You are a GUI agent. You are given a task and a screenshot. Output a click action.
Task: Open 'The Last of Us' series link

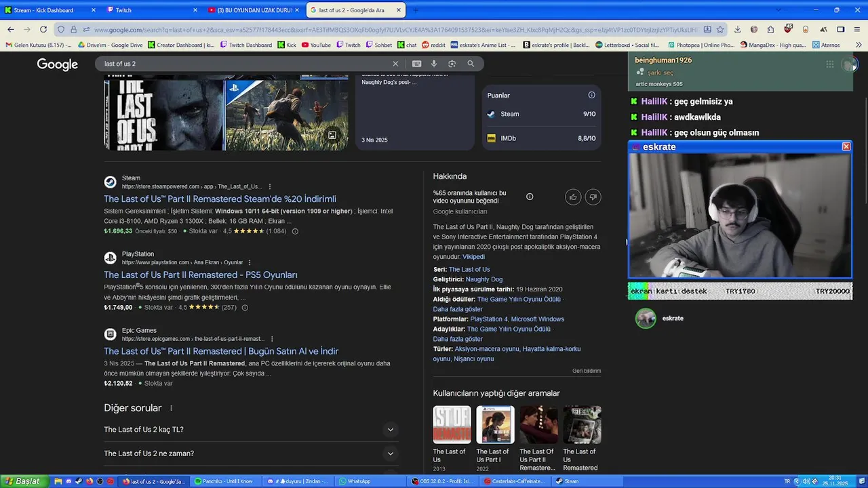point(469,269)
